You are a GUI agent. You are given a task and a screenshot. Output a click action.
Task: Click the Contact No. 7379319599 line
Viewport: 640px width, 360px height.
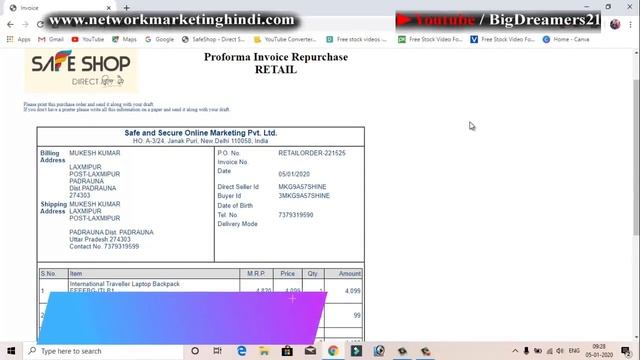[x=104, y=247]
